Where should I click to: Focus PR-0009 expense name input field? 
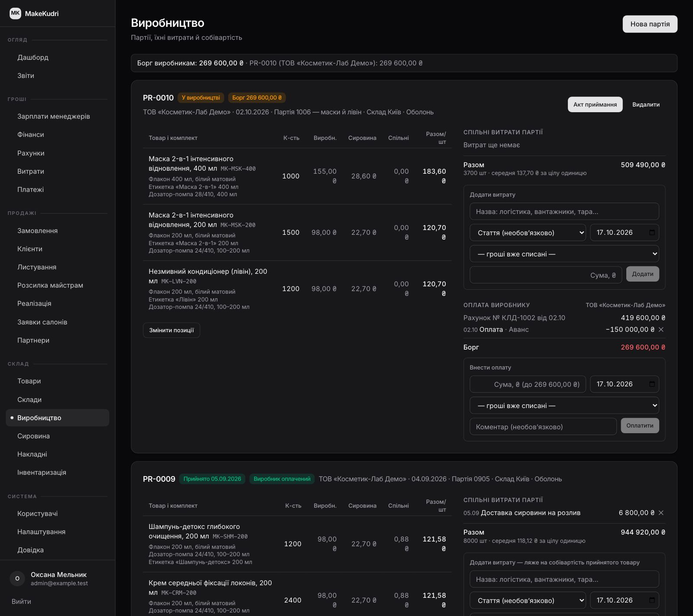click(564, 579)
